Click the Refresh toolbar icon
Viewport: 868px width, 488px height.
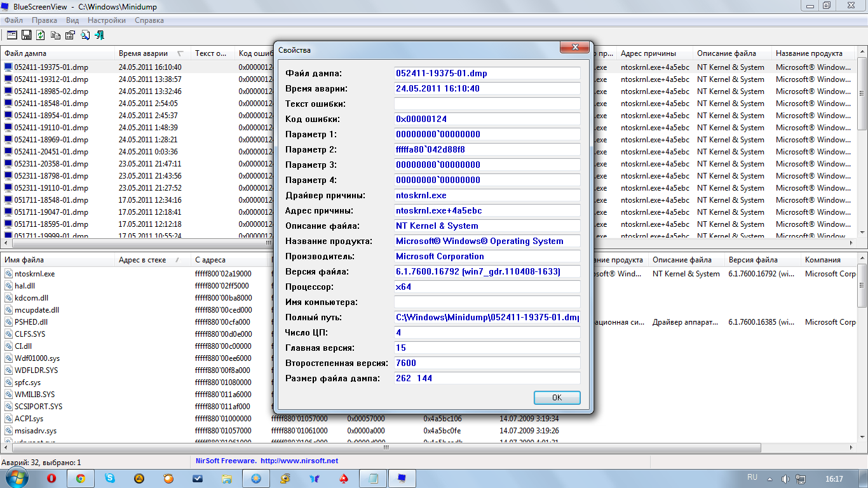pos(41,35)
